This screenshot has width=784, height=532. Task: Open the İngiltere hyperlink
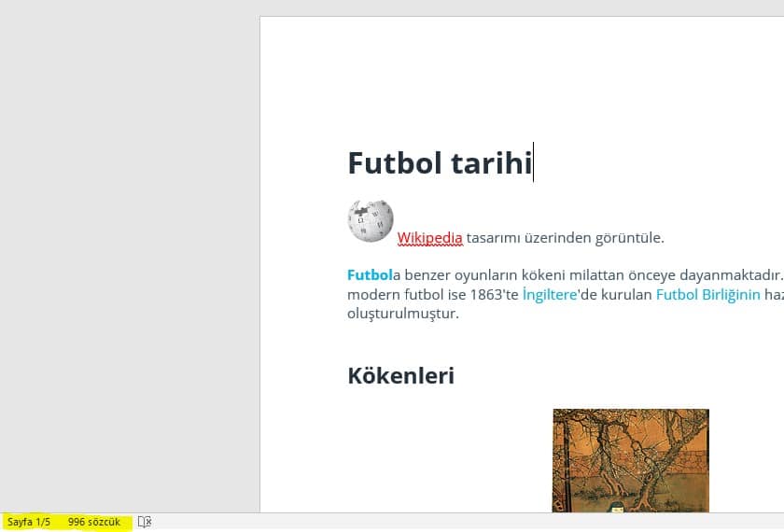(x=550, y=295)
